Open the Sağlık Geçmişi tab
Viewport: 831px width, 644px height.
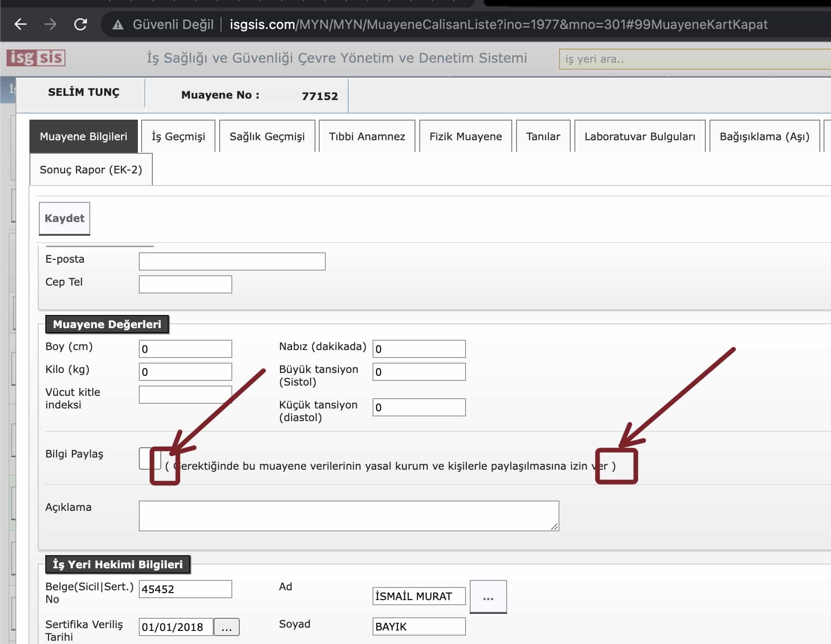coord(267,136)
